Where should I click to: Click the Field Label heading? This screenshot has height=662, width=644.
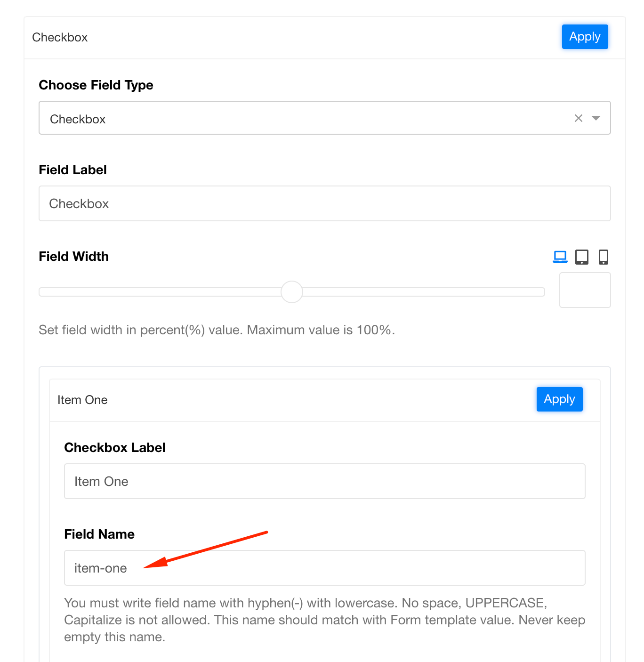click(x=72, y=170)
